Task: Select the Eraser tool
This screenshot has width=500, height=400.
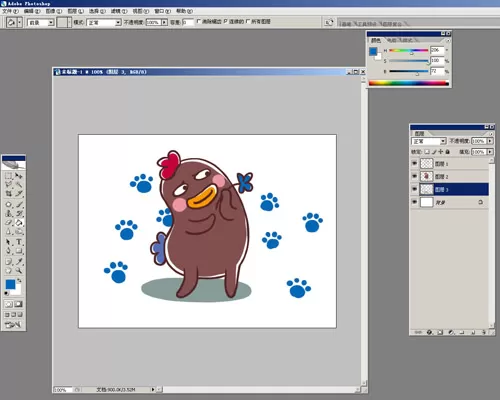Action: (9, 222)
